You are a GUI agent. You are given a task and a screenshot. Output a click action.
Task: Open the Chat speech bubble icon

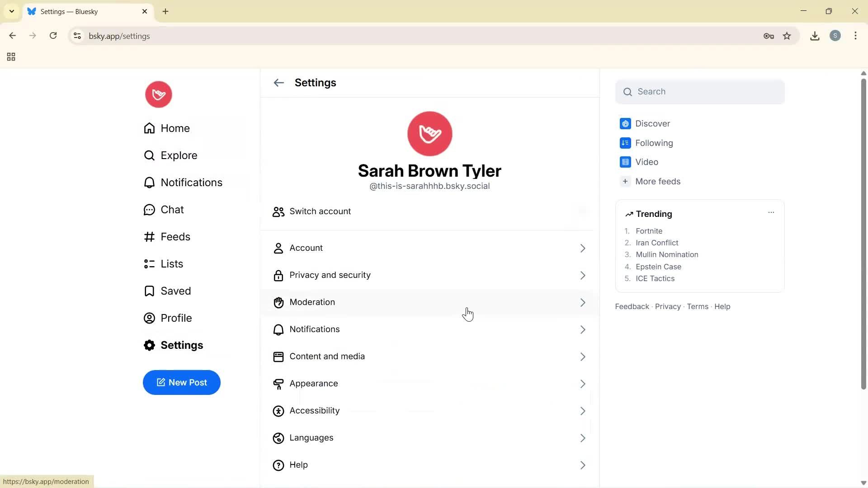(x=150, y=210)
